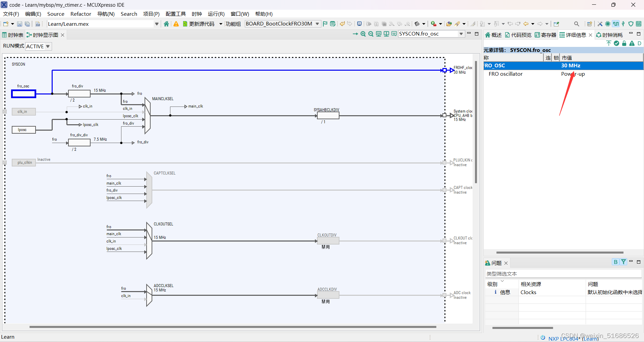
Task: Click the CLKOUTDIV disabled divider box
Action: pos(328,241)
